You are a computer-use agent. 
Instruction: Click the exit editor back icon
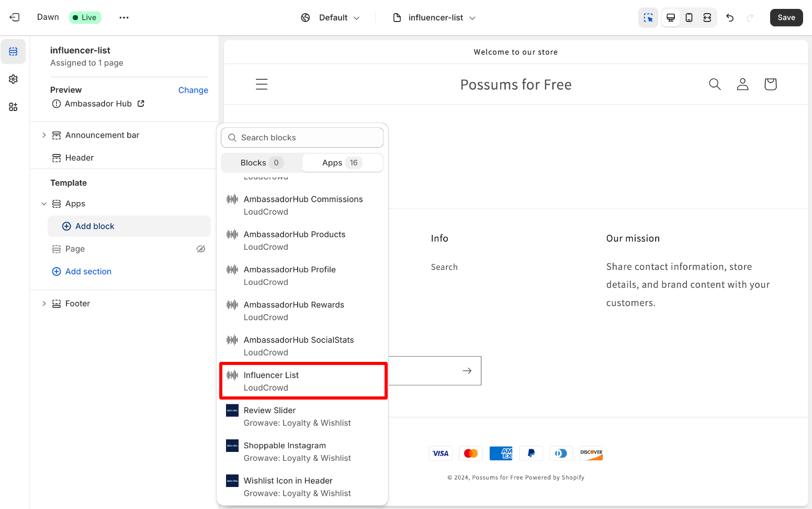pos(15,17)
